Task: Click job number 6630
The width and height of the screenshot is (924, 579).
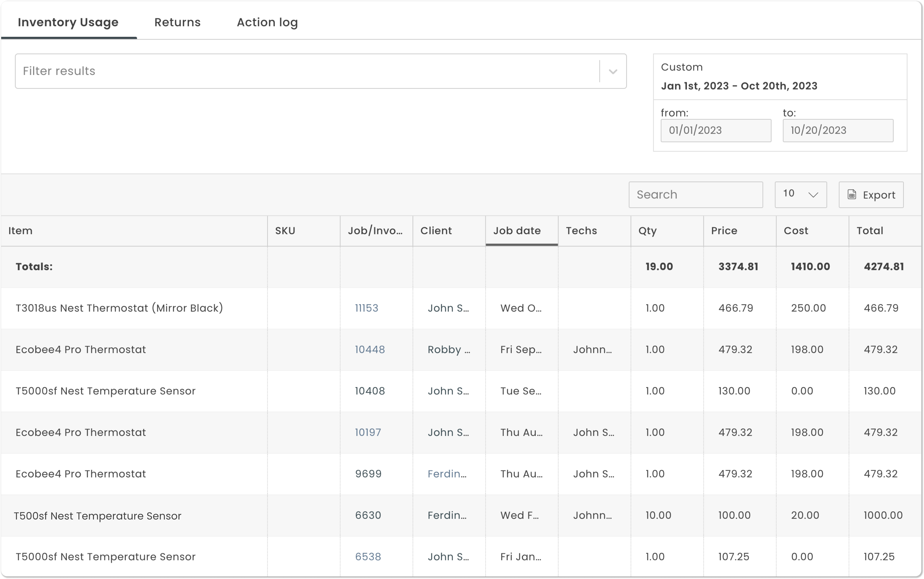Action: (368, 515)
